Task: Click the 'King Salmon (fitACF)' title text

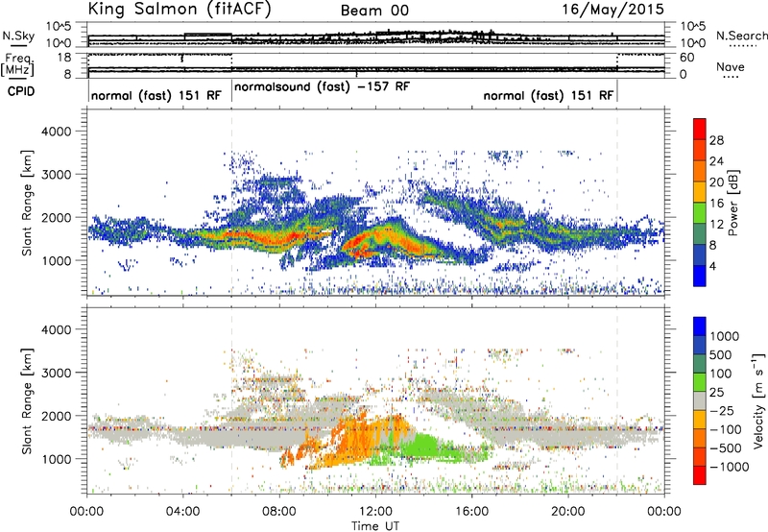Action: tap(179, 9)
